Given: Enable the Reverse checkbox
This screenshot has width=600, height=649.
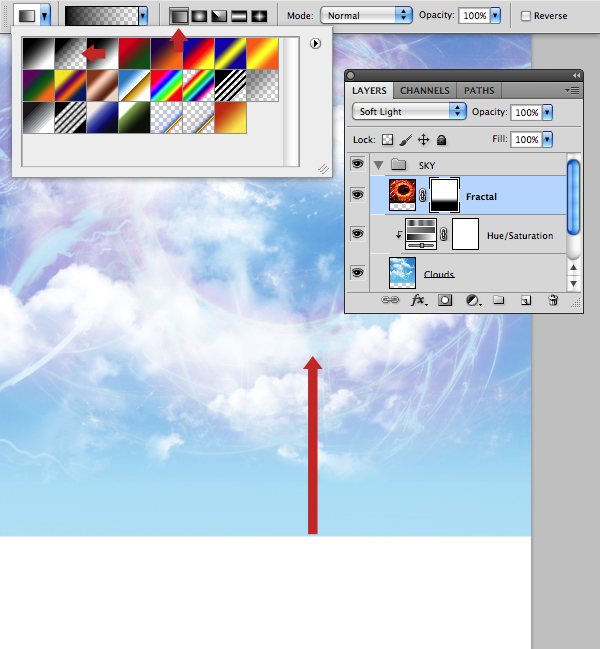Looking at the screenshot, I should [x=526, y=16].
